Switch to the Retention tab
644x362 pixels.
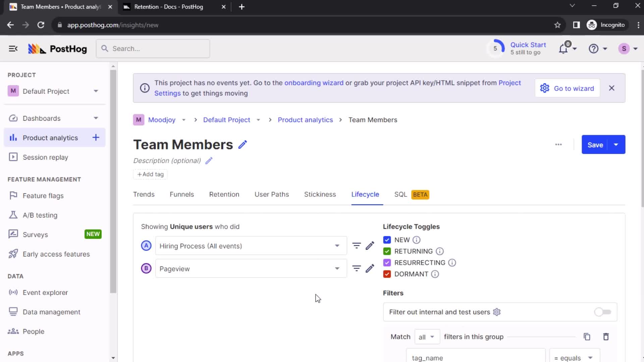tap(224, 194)
